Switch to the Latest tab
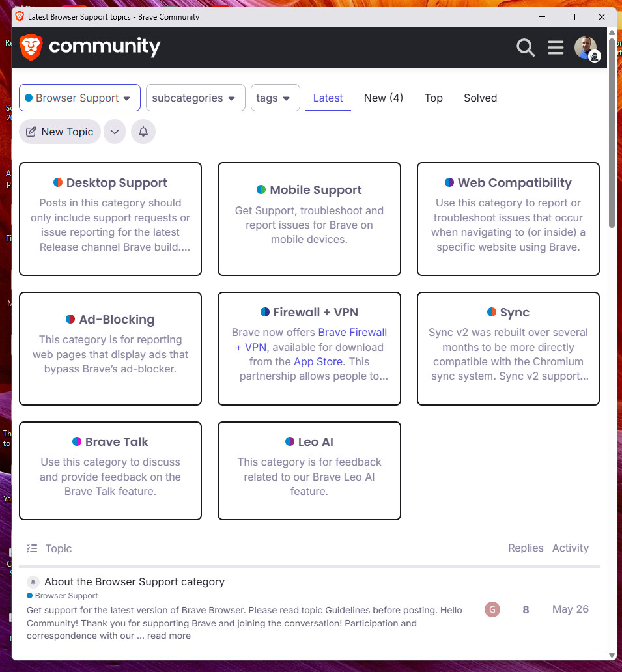The width and height of the screenshot is (622, 672). click(x=328, y=98)
